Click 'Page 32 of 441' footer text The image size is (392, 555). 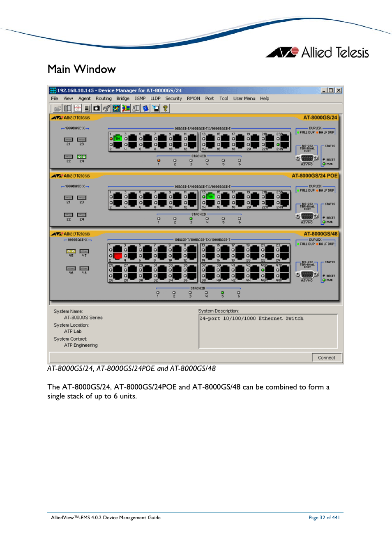[324, 518]
